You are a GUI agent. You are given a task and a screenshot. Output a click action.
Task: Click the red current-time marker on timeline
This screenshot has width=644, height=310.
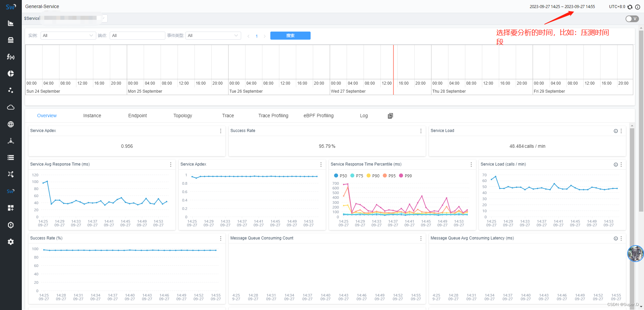pos(393,70)
